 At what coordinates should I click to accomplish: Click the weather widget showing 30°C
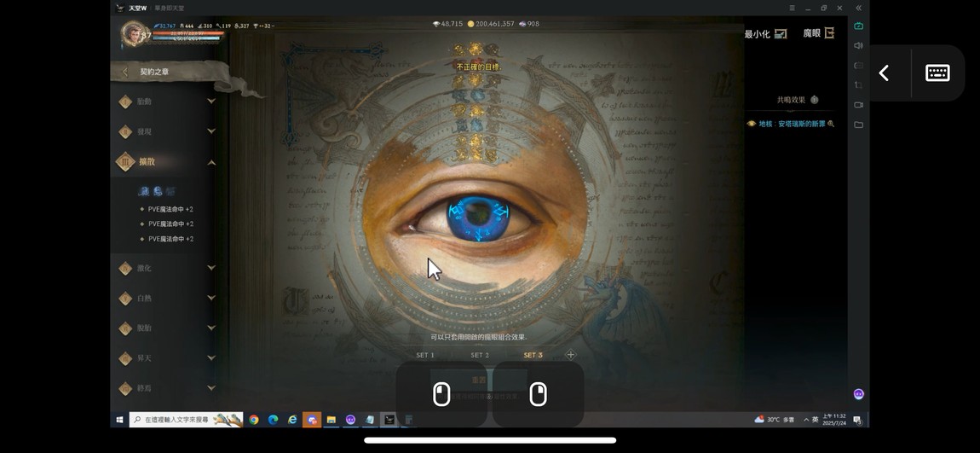774,419
